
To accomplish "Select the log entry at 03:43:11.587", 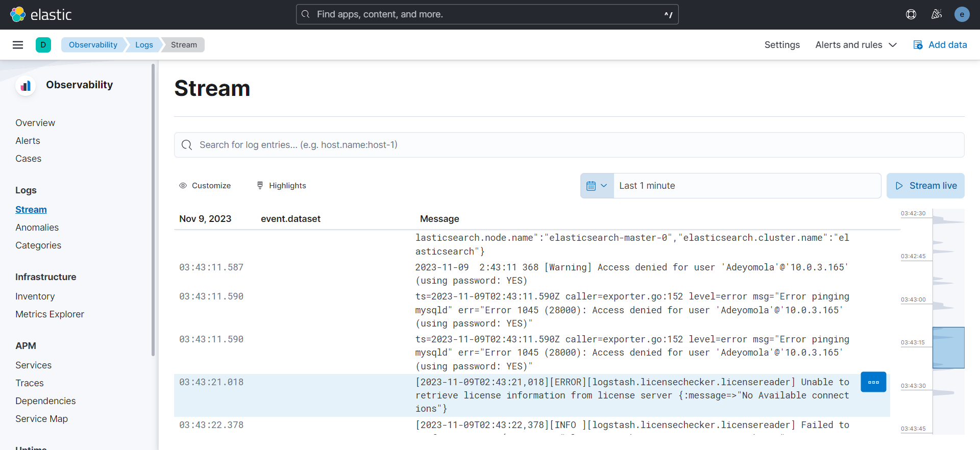I will [x=532, y=274].
